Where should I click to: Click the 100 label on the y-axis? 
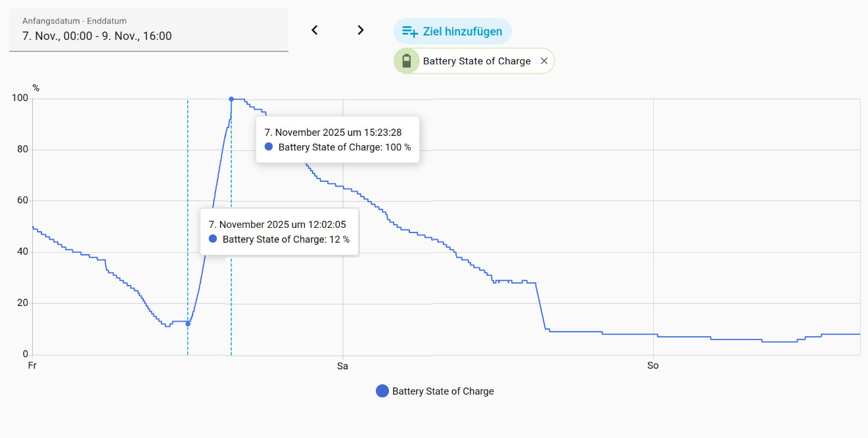[20, 99]
